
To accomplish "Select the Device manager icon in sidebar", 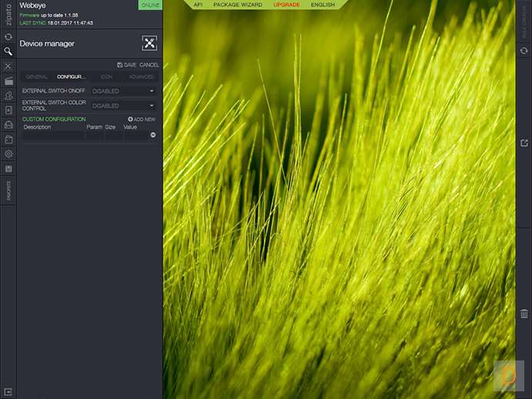I will click(8, 66).
